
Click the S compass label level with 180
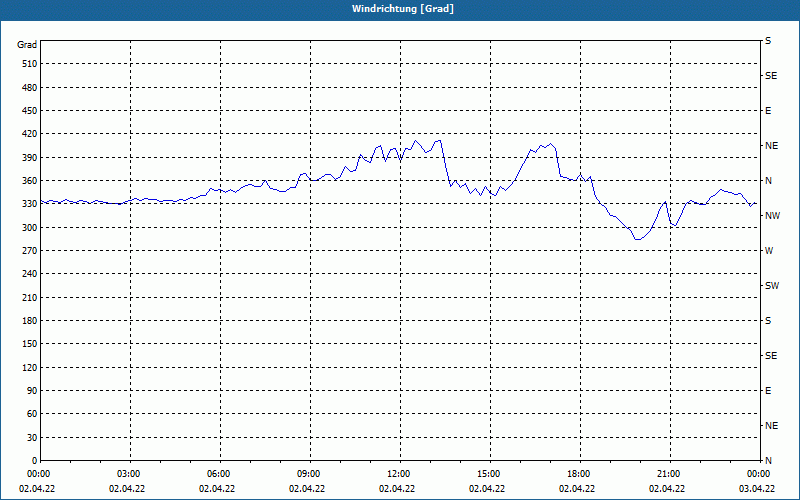coord(768,321)
